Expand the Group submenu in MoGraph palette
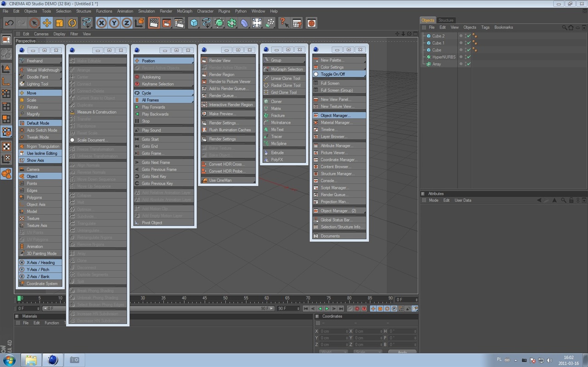588x367 pixels. click(284, 60)
